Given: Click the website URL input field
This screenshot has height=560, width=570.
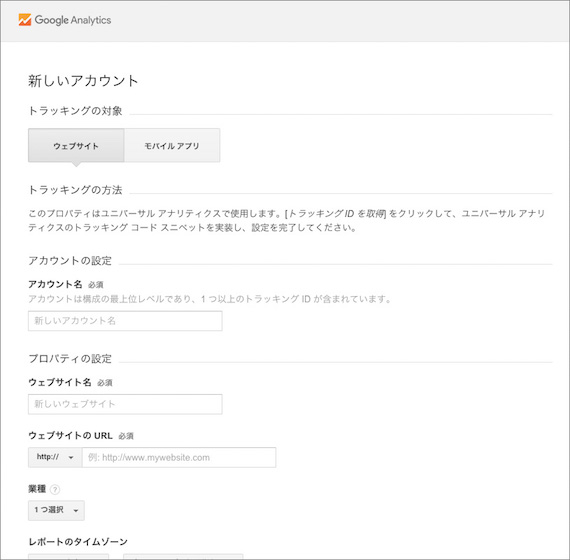Looking at the screenshot, I should click(x=179, y=457).
